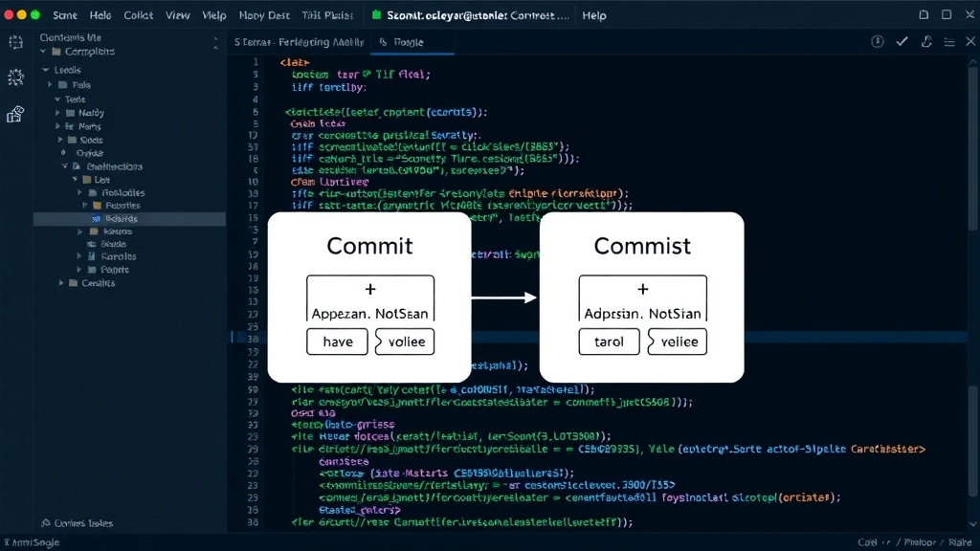
Task: Click the folder icon next to Fals
Action: [x=62, y=85]
